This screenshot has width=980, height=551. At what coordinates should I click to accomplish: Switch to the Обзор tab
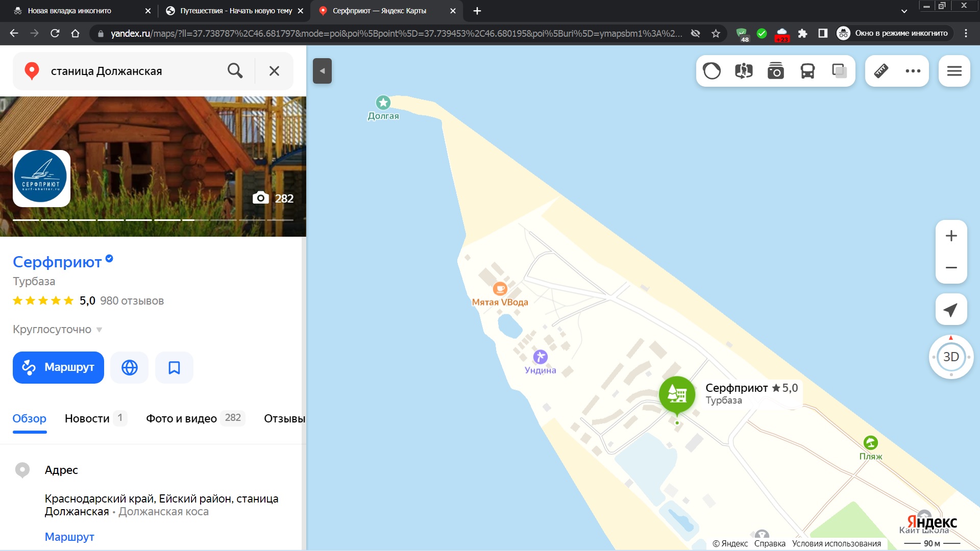click(x=30, y=418)
